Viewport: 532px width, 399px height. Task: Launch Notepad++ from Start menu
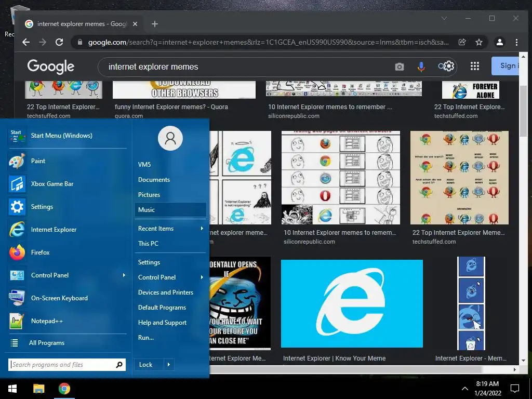(67, 321)
